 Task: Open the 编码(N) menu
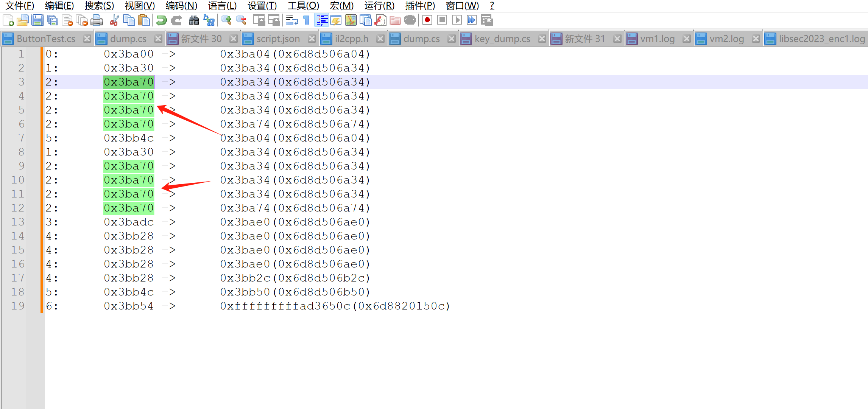[181, 6]
